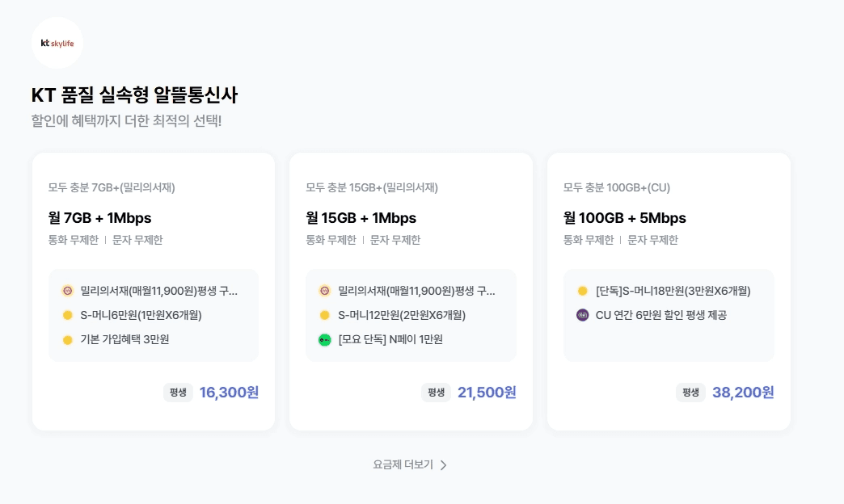Click the 평생 badge on the 7GB card
This screenshot has width=844, height=504.
(x=179, y=393)
